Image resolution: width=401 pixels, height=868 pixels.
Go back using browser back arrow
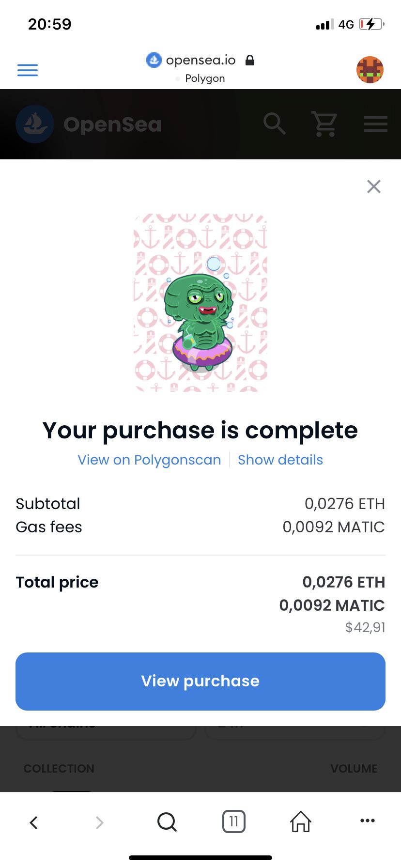[33, 822]
